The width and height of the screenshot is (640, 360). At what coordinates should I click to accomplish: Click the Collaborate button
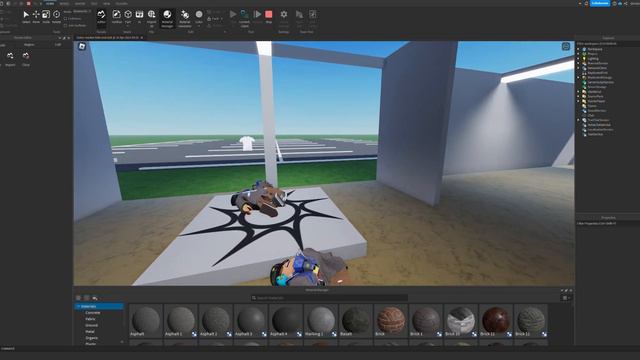click(600, 3)
